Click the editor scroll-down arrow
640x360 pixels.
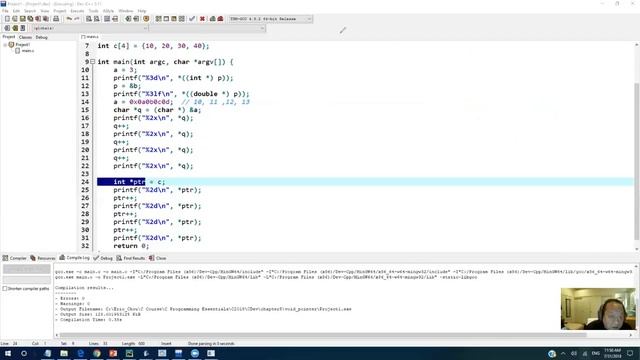coord(637,249)
